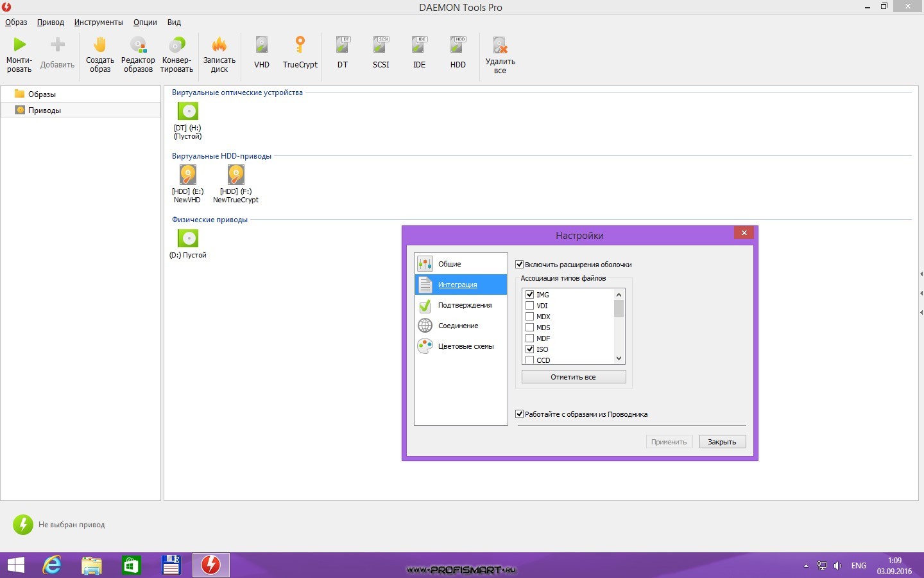924x578 pixels.
Task: Click the file types list scrollbar thumb
Action: click(x=619, y=309)
